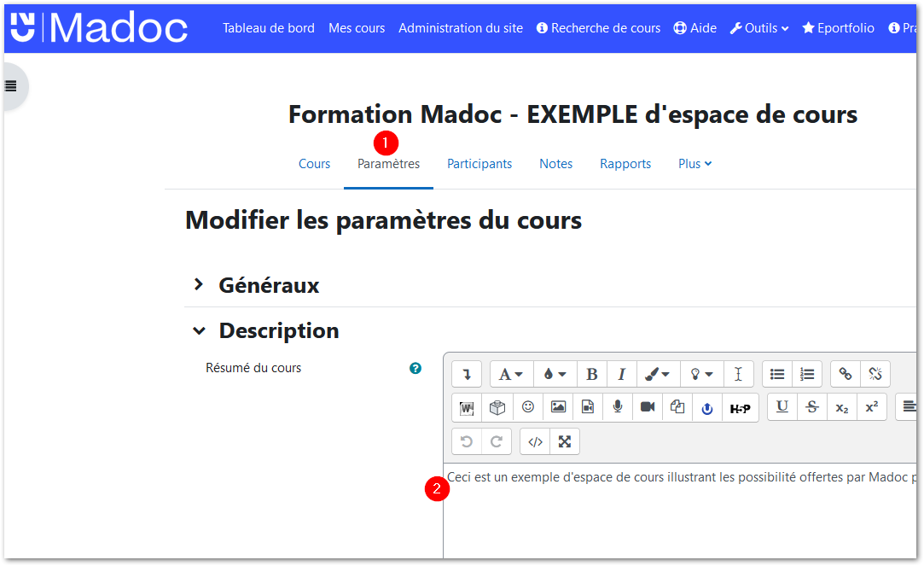Start recording video in the text editor
The width and height of the screenshot is (924, 566).
click(x=647, y=407)
